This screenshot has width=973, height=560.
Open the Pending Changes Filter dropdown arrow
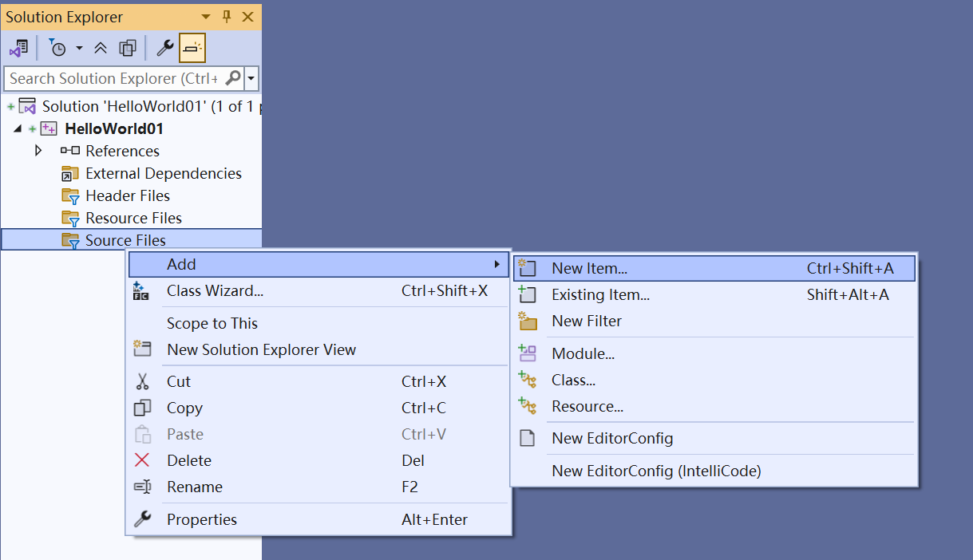79,49
